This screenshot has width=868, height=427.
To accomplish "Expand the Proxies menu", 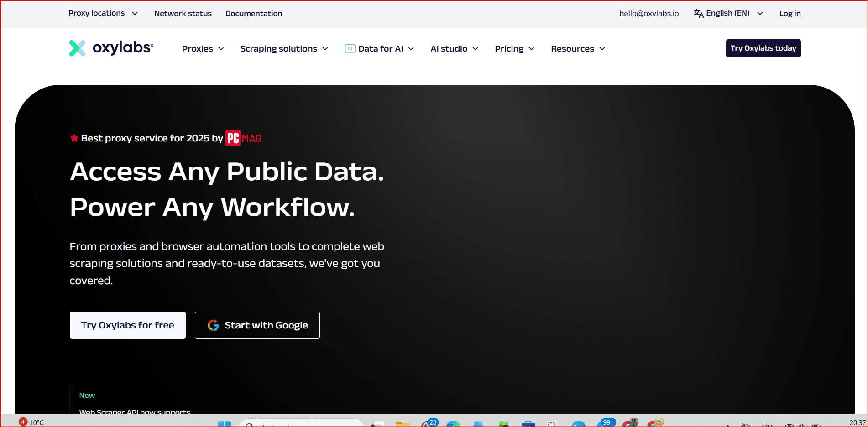I will coord(203,49).
